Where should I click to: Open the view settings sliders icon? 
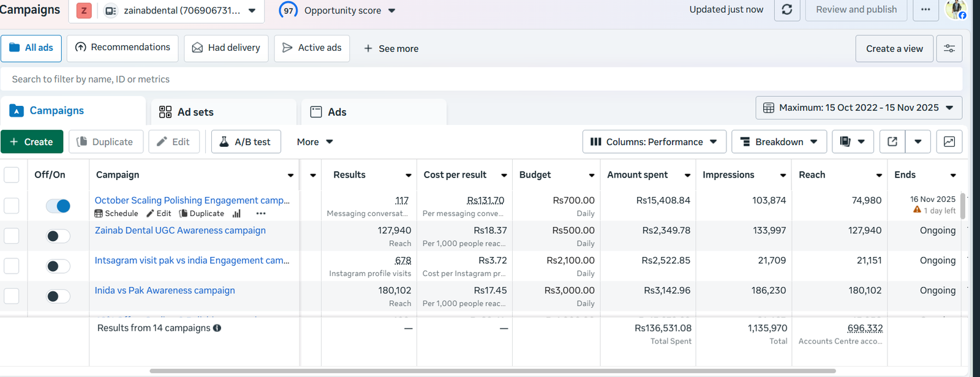(x=949, y=49)
